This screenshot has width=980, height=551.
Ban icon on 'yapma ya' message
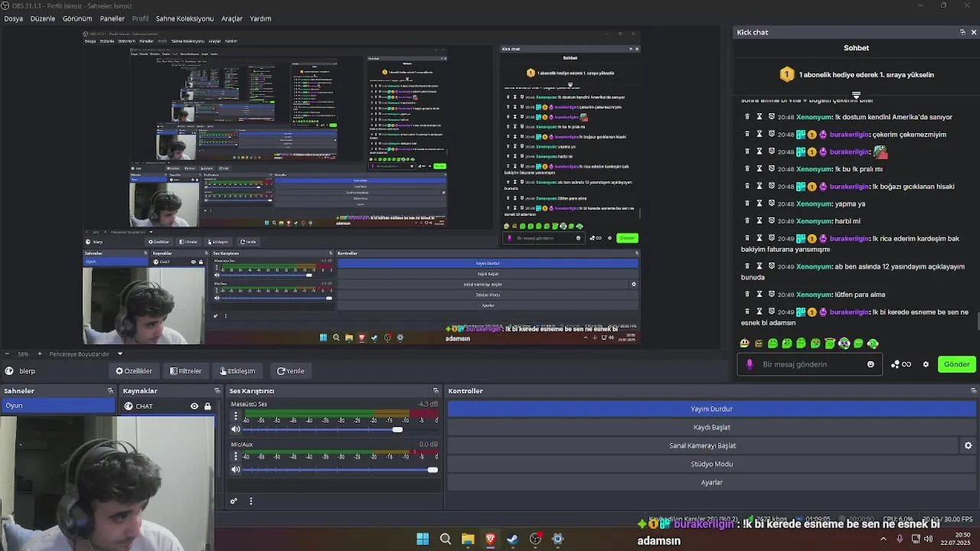pos(772,204)
